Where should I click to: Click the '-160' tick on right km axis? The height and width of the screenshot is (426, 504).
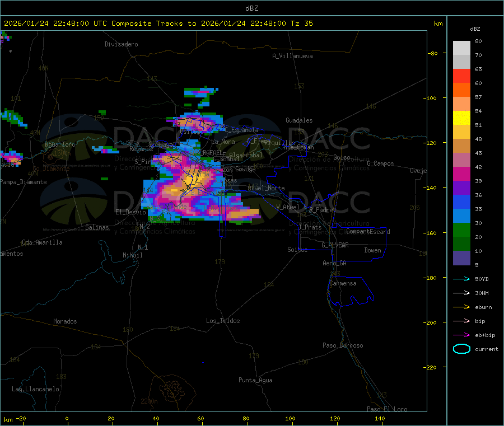431,233
